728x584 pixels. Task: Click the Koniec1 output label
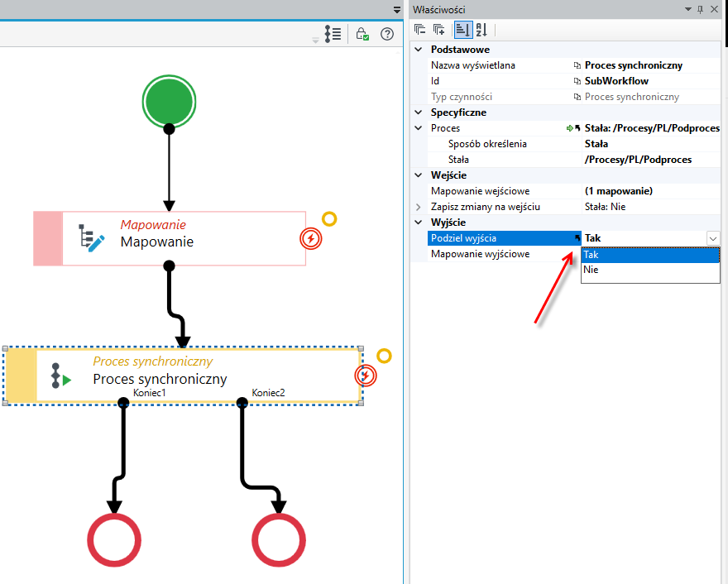(150, 393)
